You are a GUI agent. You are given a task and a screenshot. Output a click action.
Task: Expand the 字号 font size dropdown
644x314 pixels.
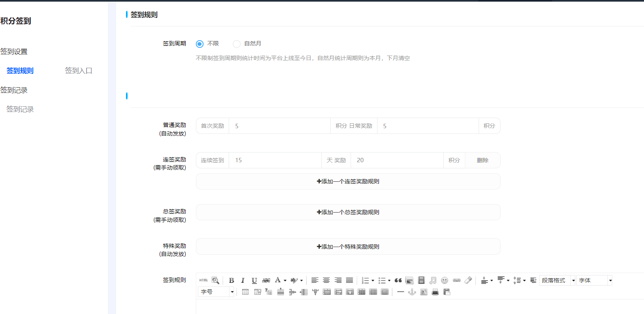point(232,292)
